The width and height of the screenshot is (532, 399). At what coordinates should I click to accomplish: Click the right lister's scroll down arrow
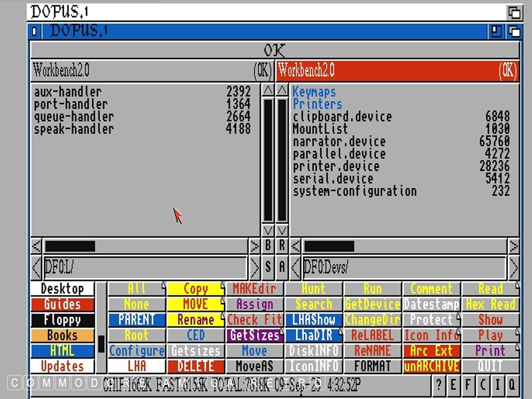[x=282, y=231]
